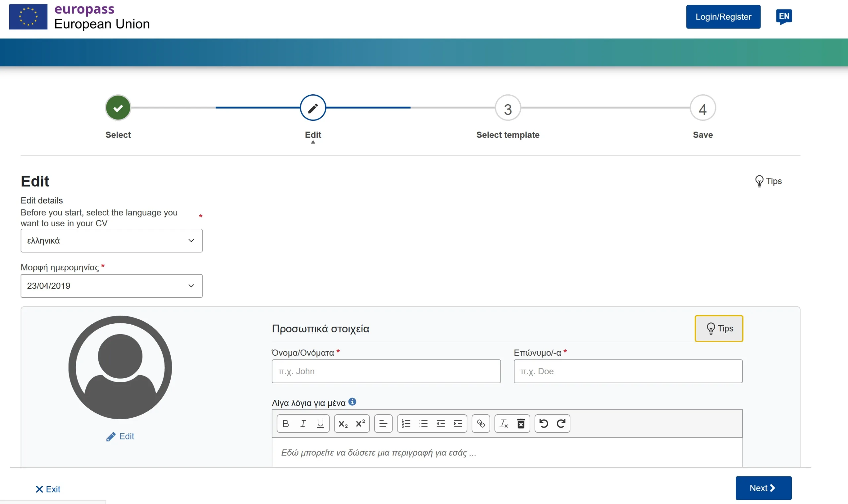Insert bulleted list

(423, 424)
